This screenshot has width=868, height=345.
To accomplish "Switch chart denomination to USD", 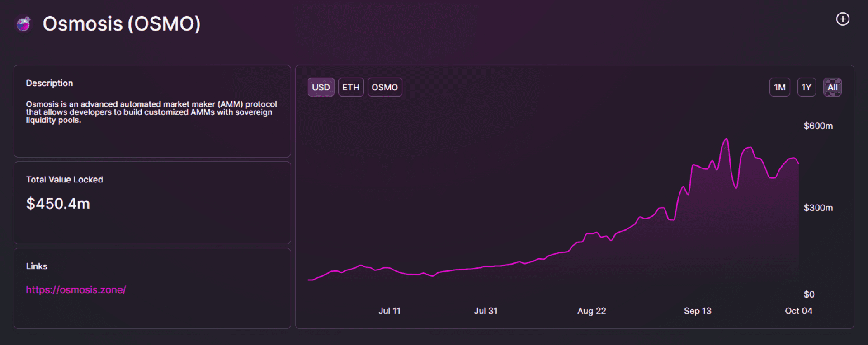I will point(321,87).
